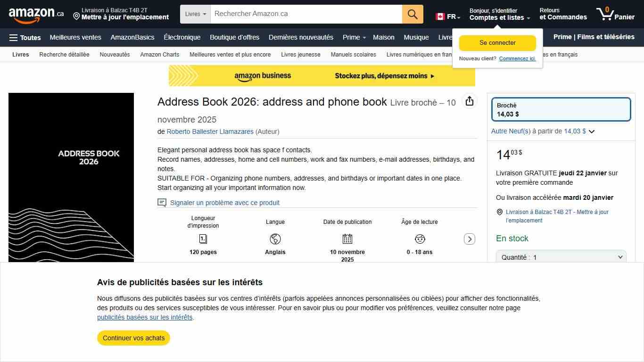
Task: Click the Address Book 2026 cover image
Action: pos(71,177)
